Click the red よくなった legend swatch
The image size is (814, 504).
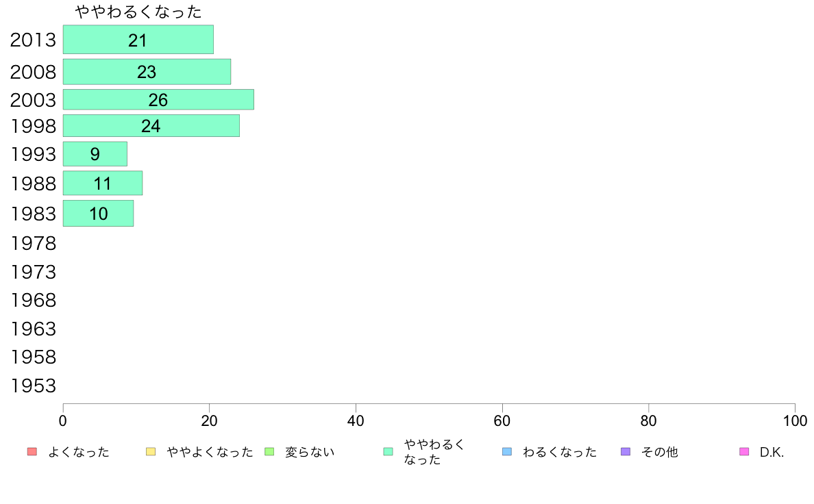click(32, 451)
